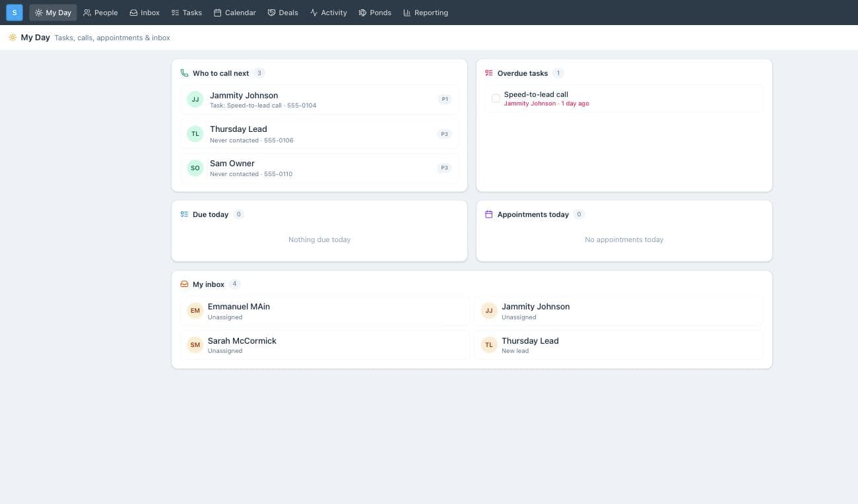This screenshot has width=858, height=504.
Task: Click "Never contacted · 555-0106" text
Action: point(251,141)
